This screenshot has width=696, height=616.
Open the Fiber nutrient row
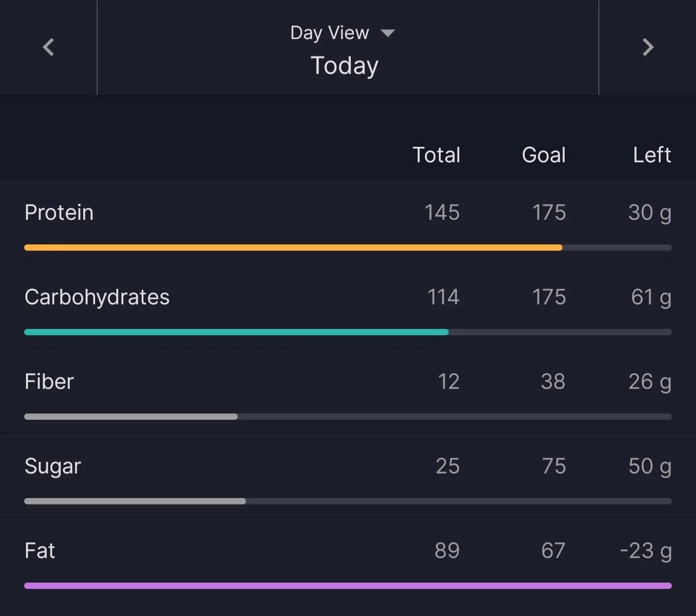pyautogui.click(x=348, y=391)
